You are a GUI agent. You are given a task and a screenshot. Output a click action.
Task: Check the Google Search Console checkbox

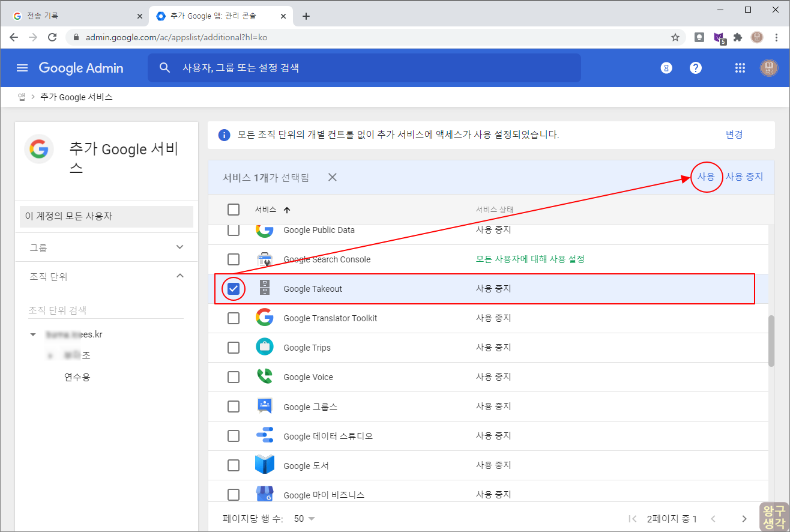coord(234,259)
